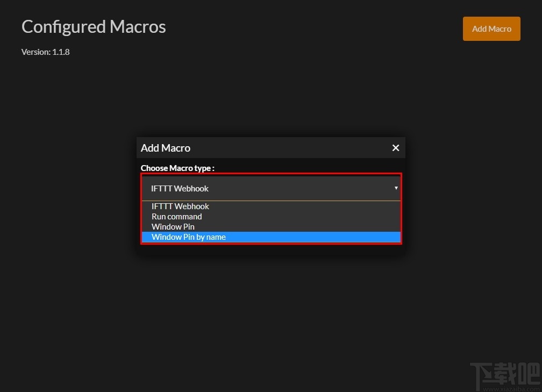Select Window Pin by name option
This screenshot has width=542, height=392.
tap(189, 237)
